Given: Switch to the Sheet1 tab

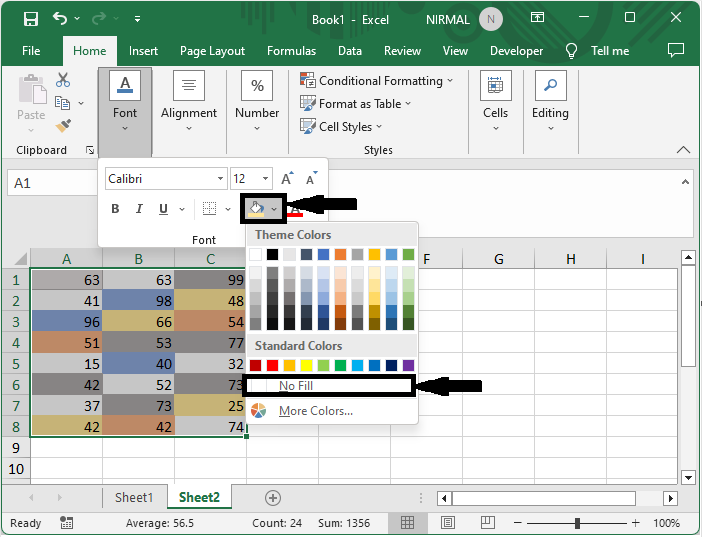Looking at the screenshot, I should click(134, 498).
